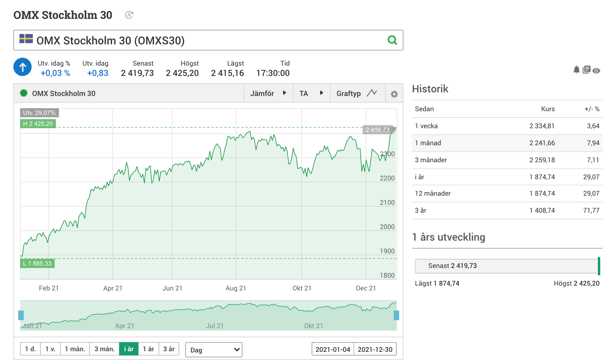Select the 1 år time range
Image resolution: width=613 pixels, height=364 pixels.
[149, 349]
